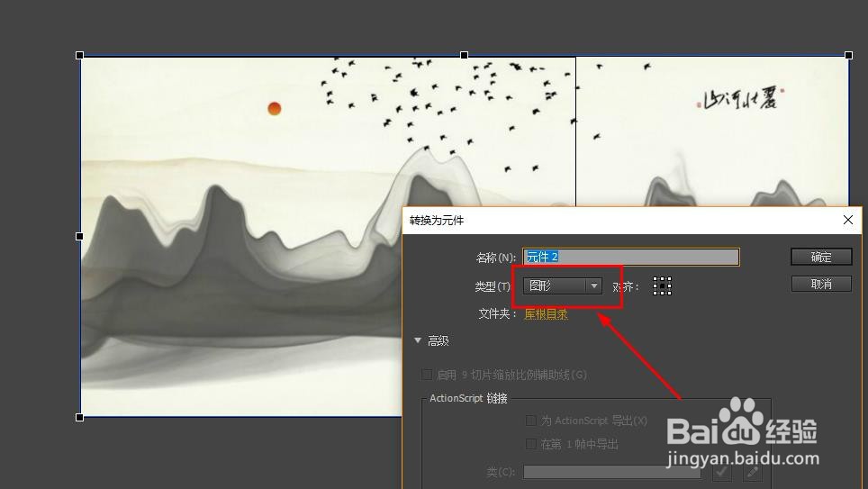Click the top-right selection handle of image
The width and height of the screenshot is (868, 489).
848,55
